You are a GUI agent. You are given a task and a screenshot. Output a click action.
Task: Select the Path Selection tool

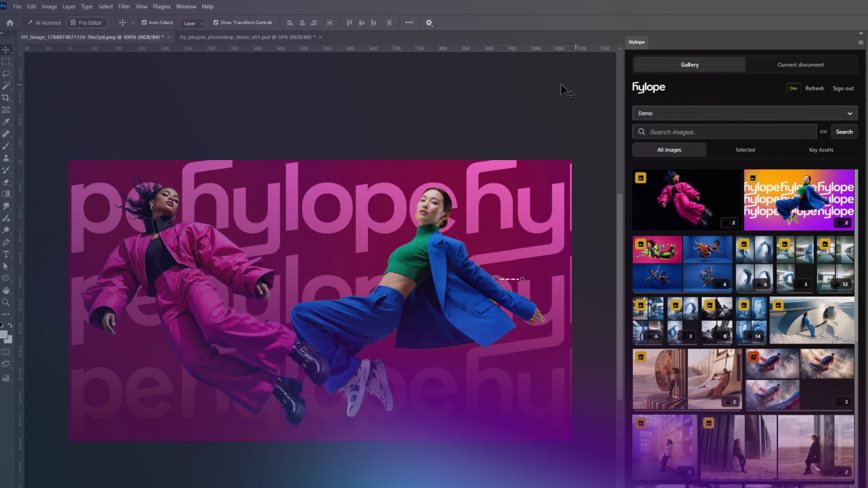click(x=6, y=267)
